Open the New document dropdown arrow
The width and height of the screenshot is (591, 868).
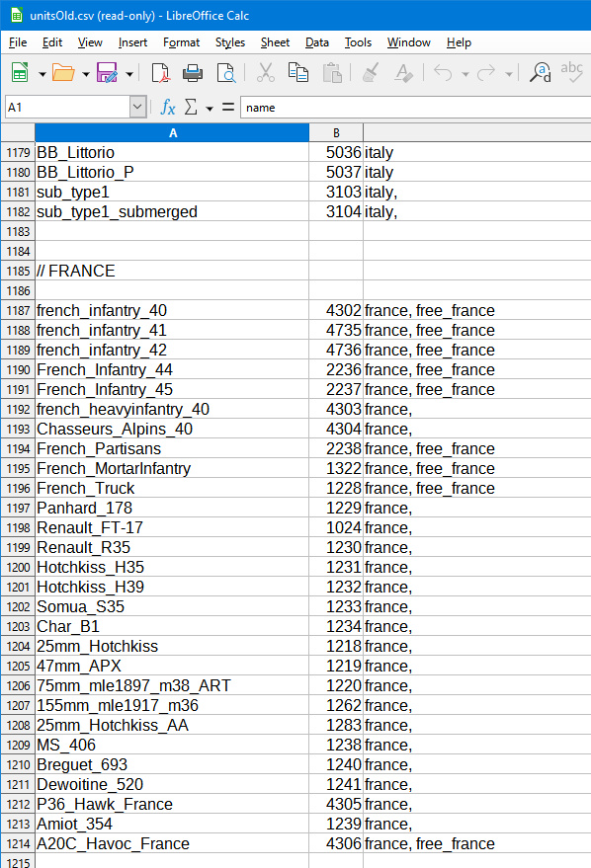click(x=42, y=74)
